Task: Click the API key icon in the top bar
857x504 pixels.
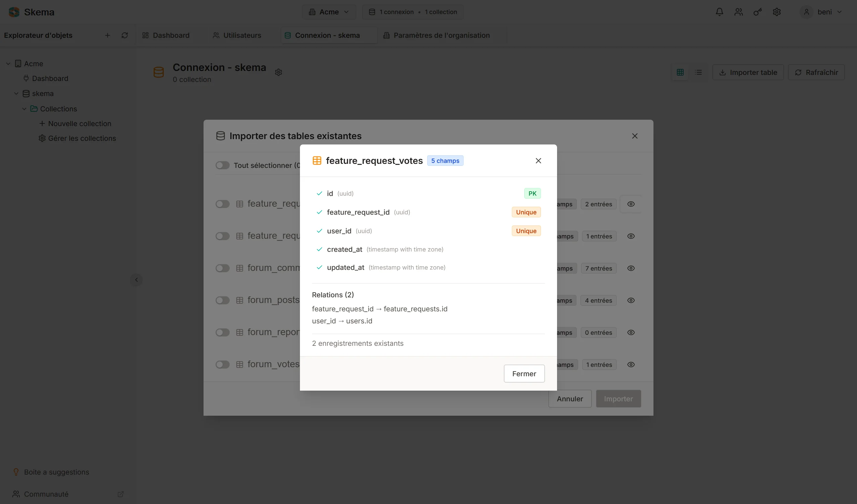Action: [x=757, y=12]
